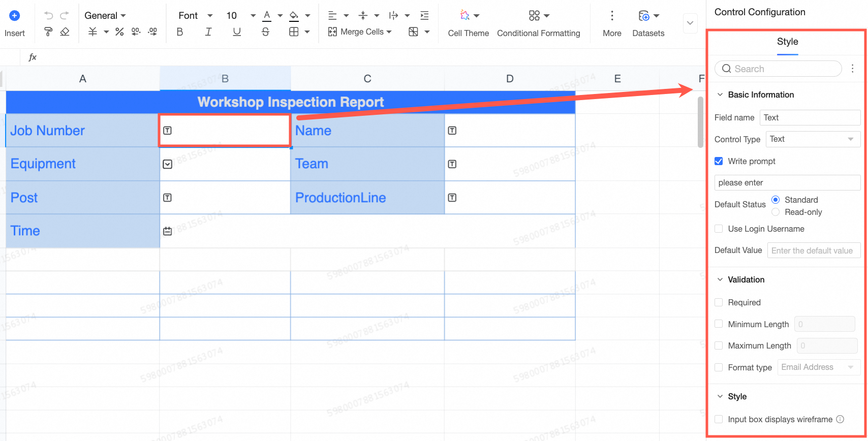The height and width of the screenshot is (441, 868).
Task: Decrease decimal places
Action: (136, 32)
